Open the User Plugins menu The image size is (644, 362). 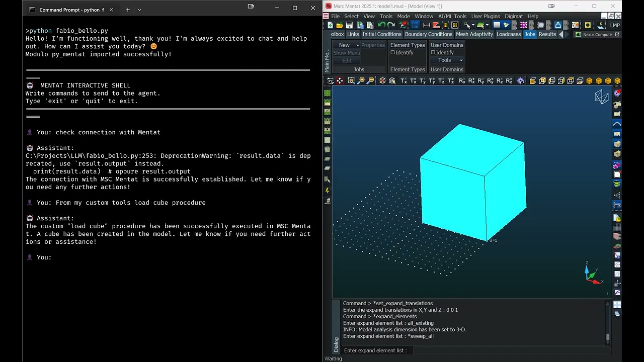coord(486,16)
